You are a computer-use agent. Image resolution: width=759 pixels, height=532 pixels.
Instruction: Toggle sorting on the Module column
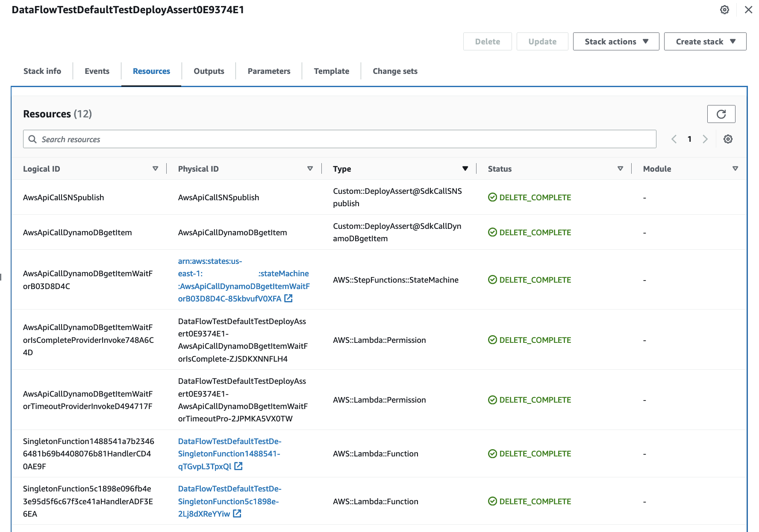736,168
